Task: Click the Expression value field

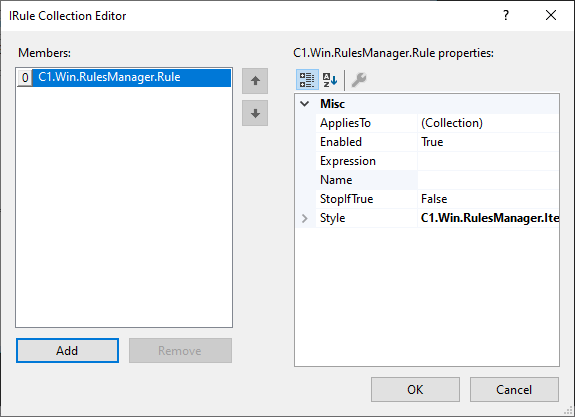Action: 488,161
